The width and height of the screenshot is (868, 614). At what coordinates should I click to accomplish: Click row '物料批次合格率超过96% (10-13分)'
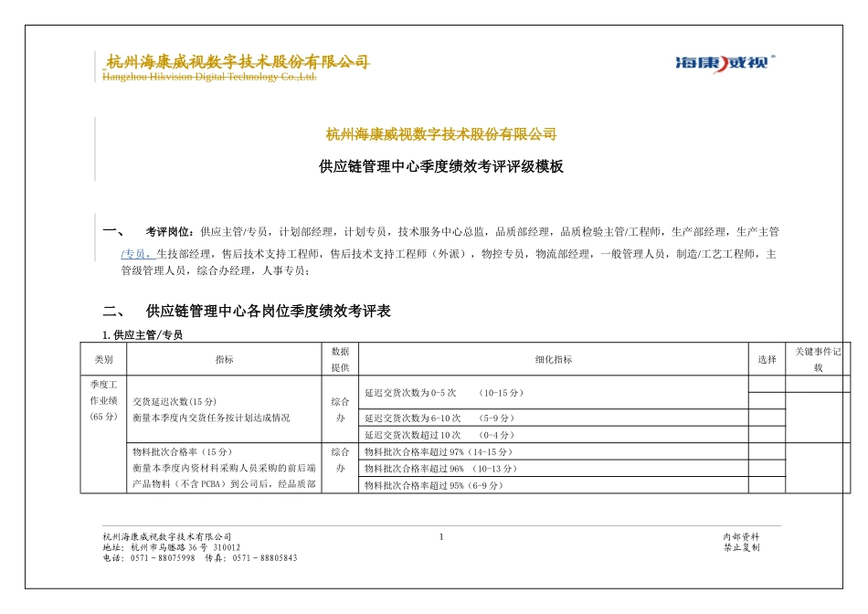coord(554,469)
